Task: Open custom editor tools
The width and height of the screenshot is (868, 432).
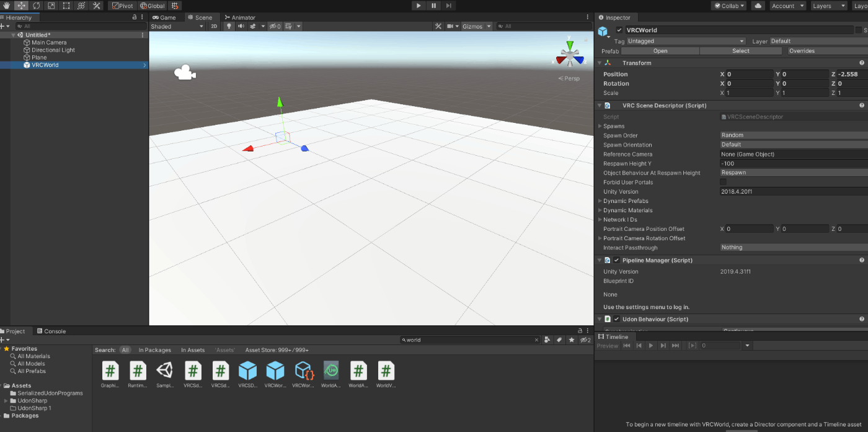Action: click(96, 6)
